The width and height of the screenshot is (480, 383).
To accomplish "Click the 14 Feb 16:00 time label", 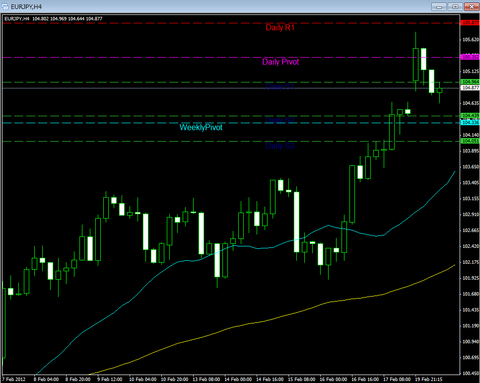I will tap(270, 379).
